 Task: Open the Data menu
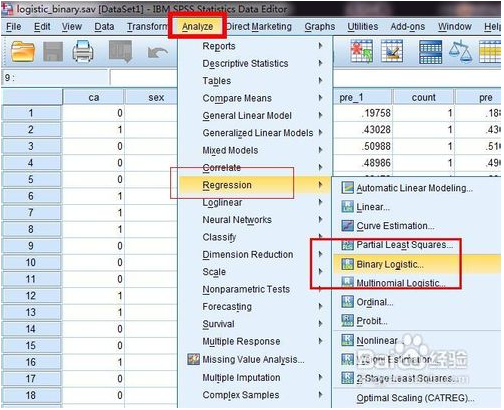104,27
